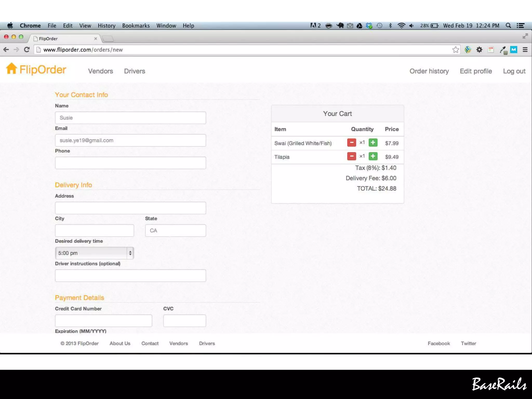Open the Bookmarks menu
532x399 pixels.
coord(136,26)
